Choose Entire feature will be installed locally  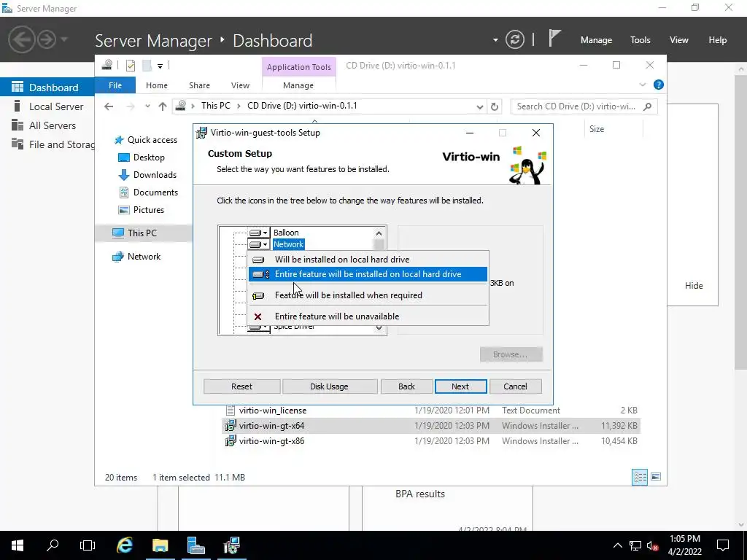pos(368,274)
